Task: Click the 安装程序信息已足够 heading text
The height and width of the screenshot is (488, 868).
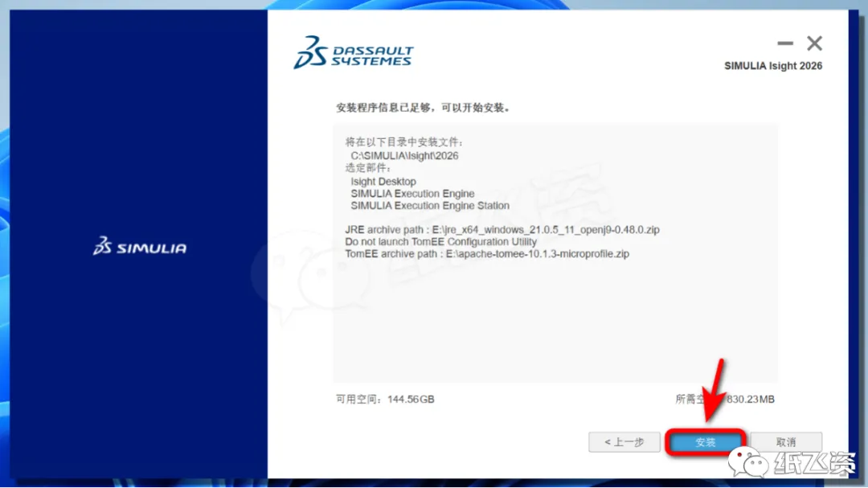Action: [424, 108]
